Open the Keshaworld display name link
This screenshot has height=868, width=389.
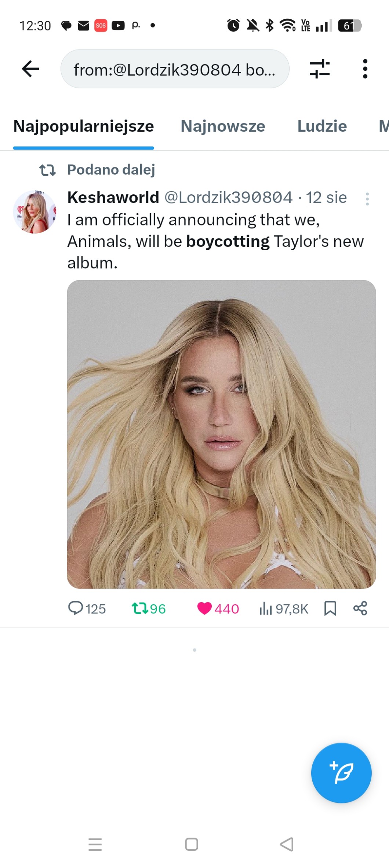tap(113, 197)
